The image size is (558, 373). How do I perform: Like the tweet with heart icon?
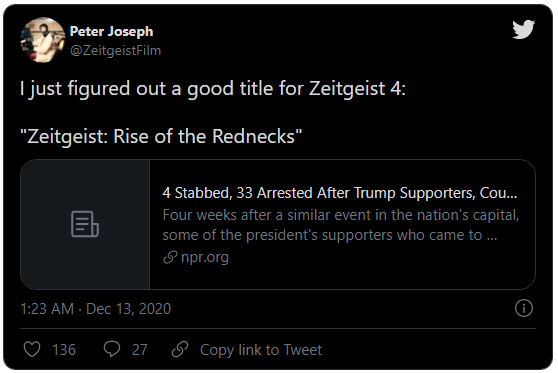(x=32, y=349)
